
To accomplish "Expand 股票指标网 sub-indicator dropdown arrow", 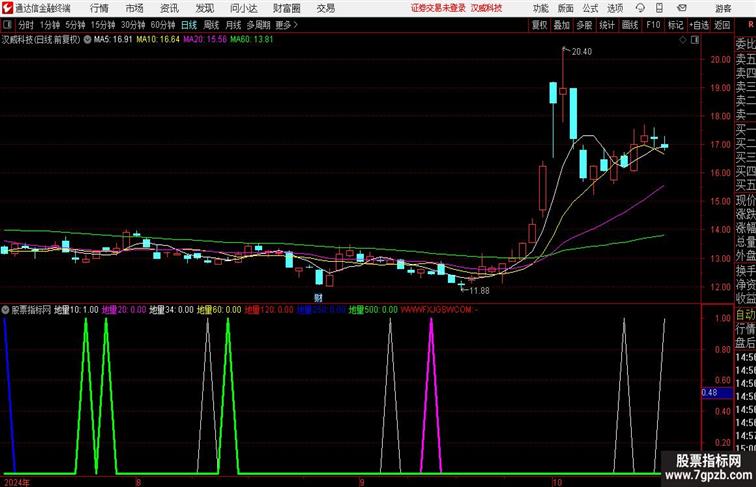I will [x=5, y=310].
